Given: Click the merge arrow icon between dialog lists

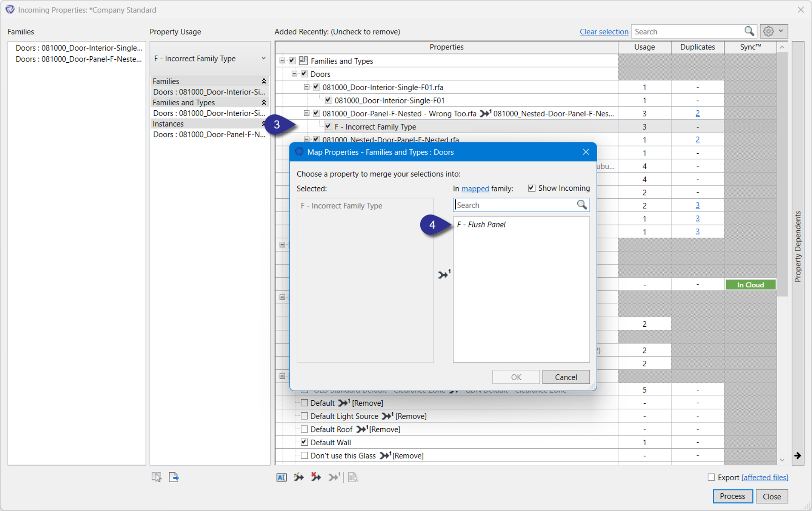Looking at the screenshot, I should pyautogui.click(x=444, y=274).
